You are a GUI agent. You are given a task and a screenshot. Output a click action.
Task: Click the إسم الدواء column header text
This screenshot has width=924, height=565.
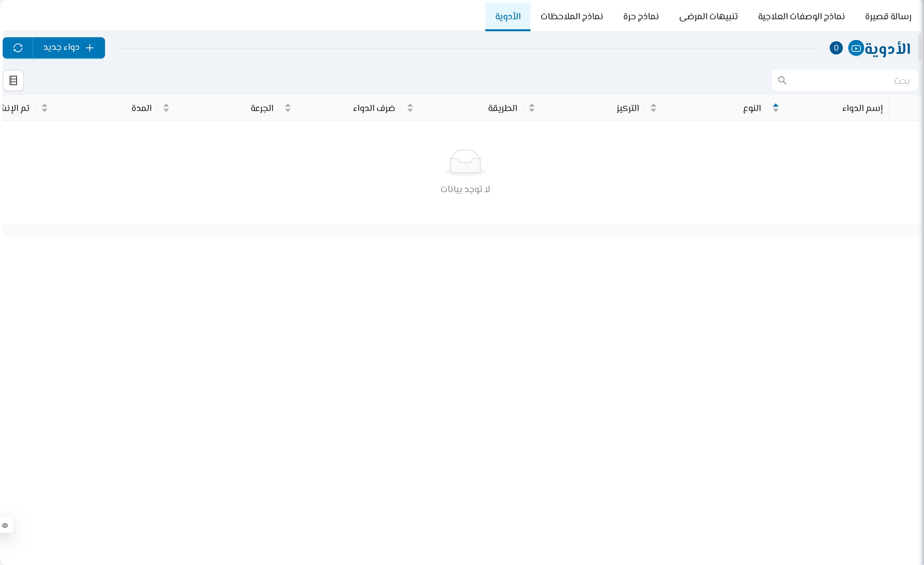click(863, 108)
